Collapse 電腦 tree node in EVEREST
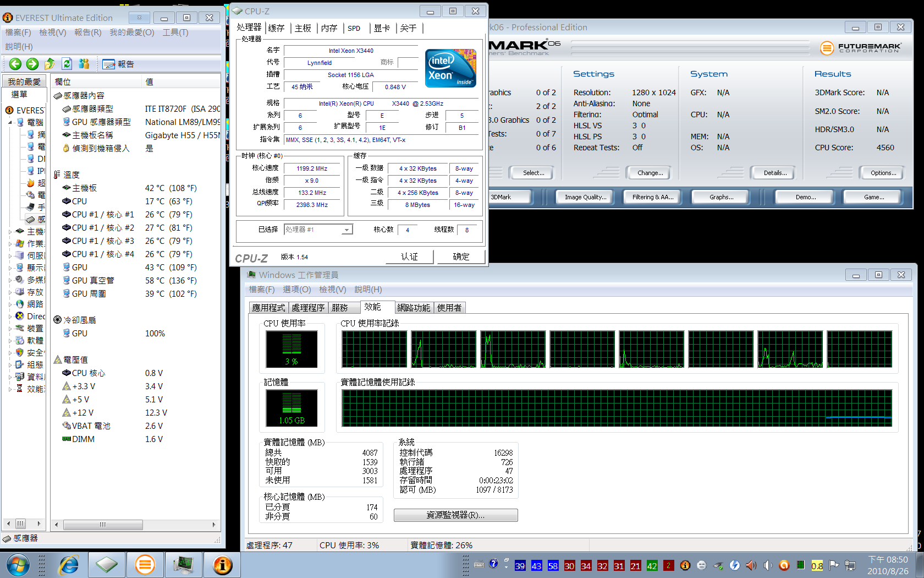924x578 pixels. point(10,122)
